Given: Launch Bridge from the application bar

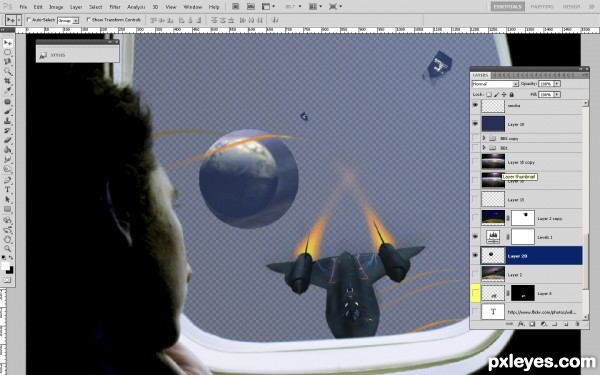Looking at the screenshot, I should (x=235, y=7).
